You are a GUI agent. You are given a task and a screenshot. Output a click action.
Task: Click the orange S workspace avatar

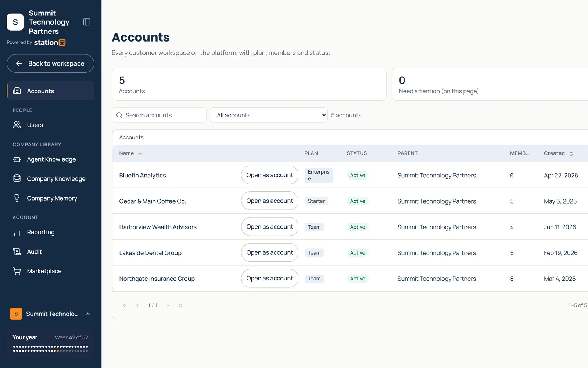click(x=16, y=314)
